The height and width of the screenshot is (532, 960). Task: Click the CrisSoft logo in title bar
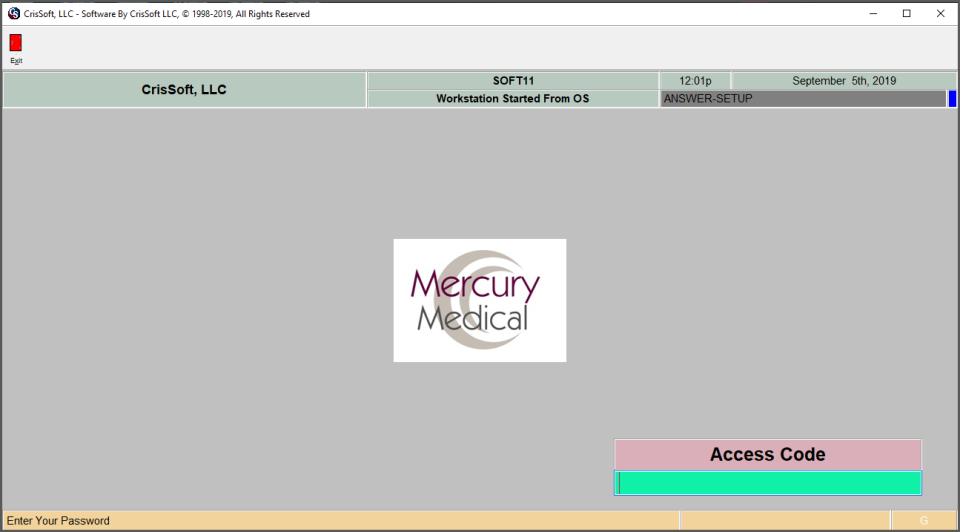[x=13, y=13]
